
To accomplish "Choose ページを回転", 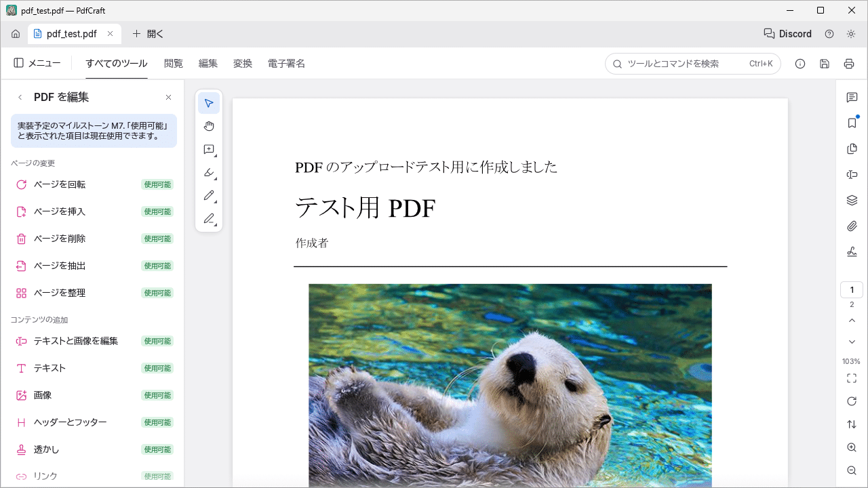I will point(92,184).
